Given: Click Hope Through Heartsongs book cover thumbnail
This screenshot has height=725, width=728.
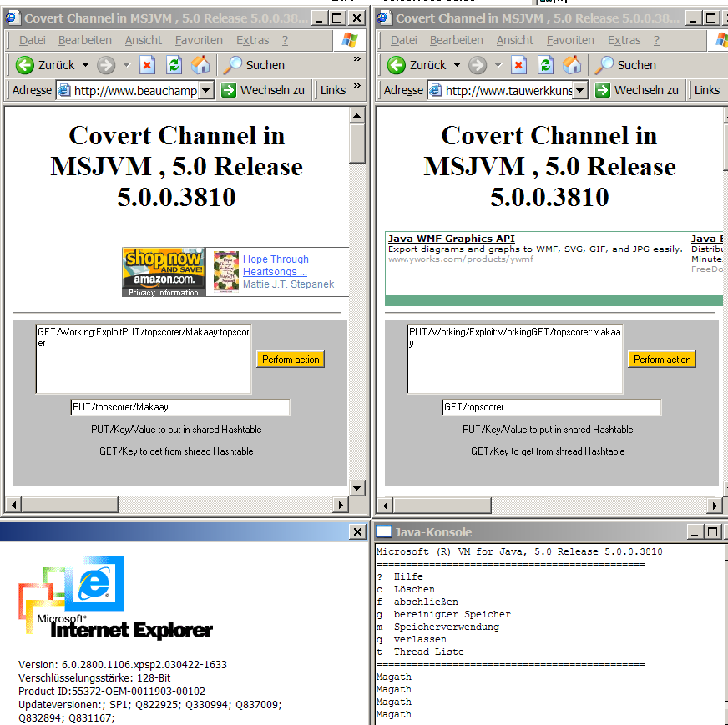Looking at the screenshot, I should (225, 272).
